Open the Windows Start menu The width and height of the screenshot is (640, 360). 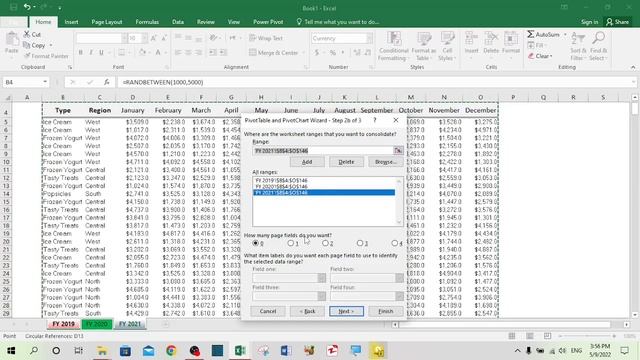pos(11,351)
